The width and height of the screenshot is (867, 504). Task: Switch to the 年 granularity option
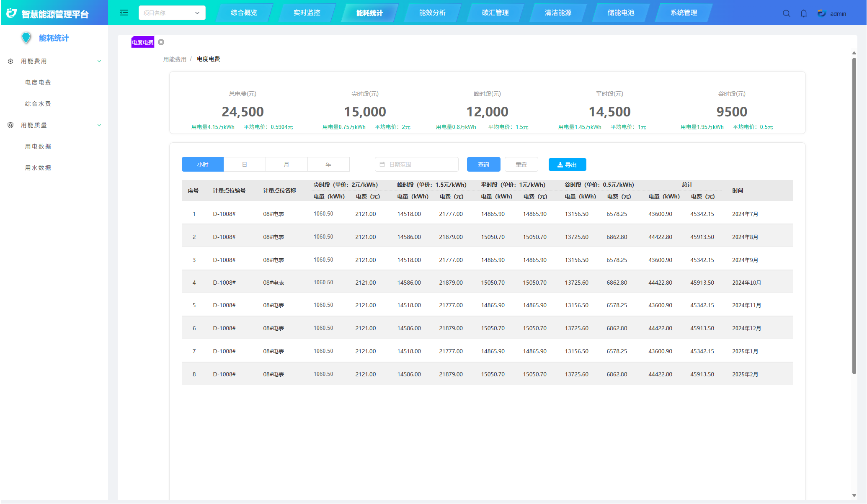point(328,165)
